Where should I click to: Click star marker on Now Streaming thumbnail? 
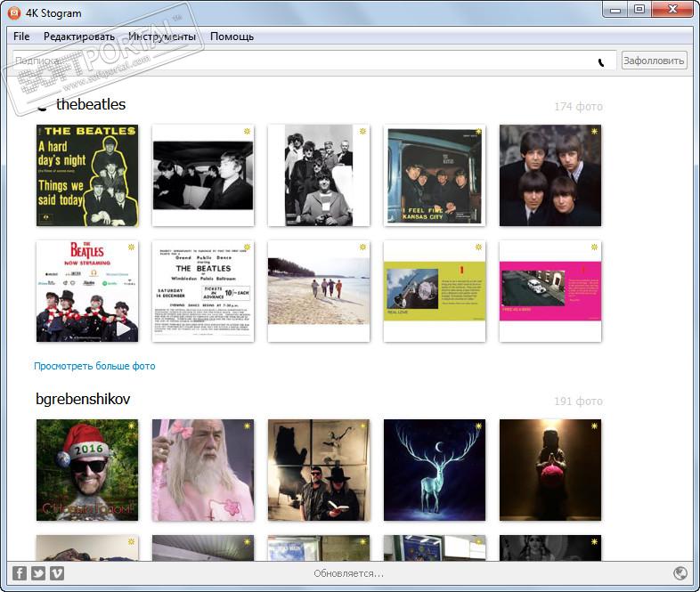coord(131,247)
